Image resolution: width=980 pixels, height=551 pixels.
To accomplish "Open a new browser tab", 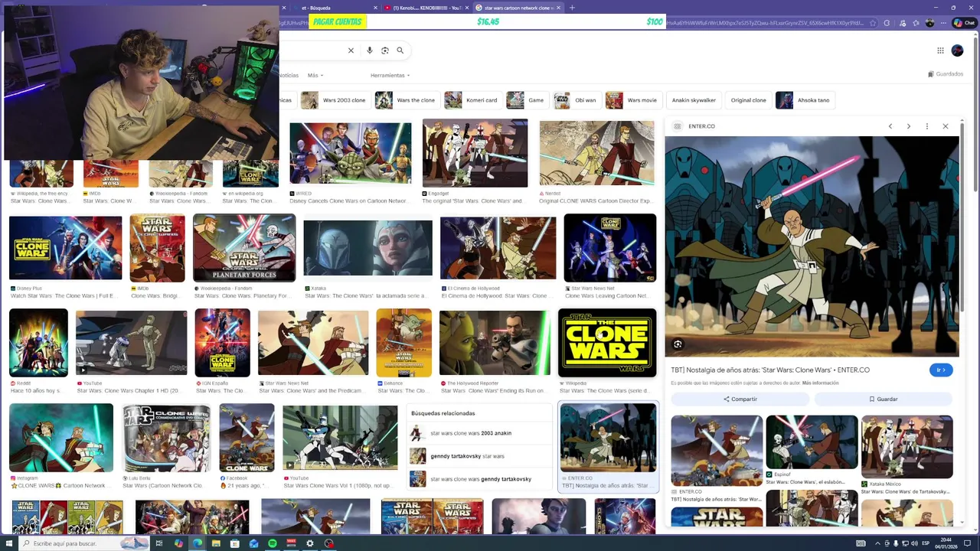I will (572, 8).
